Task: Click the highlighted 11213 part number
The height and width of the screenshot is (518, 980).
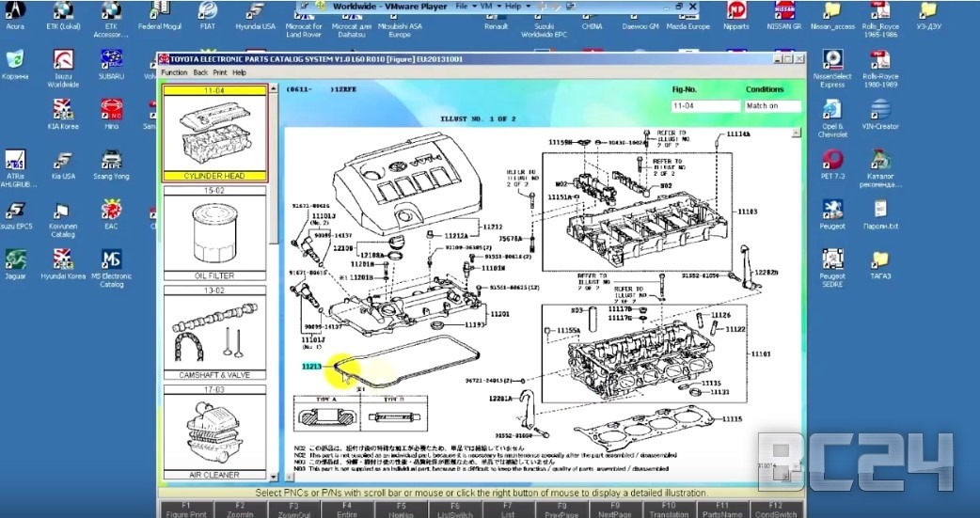Action: click(x=311, y=367)
